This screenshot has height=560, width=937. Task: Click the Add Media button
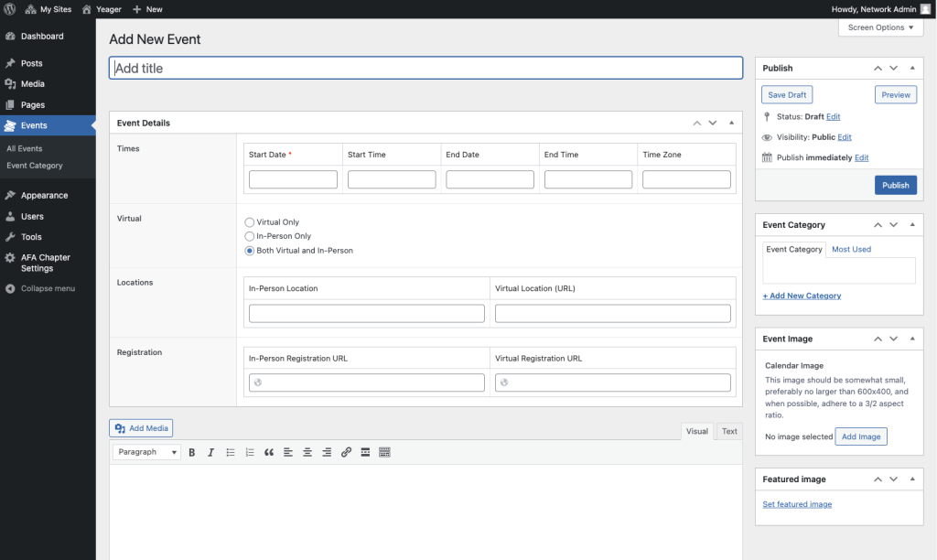pos(141,428)
